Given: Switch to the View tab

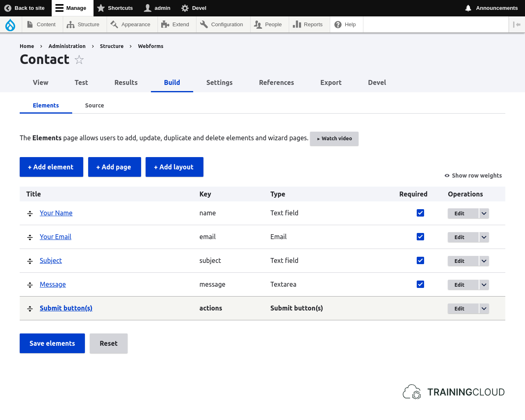Looking at the screenshot, I should click(41, 82).
